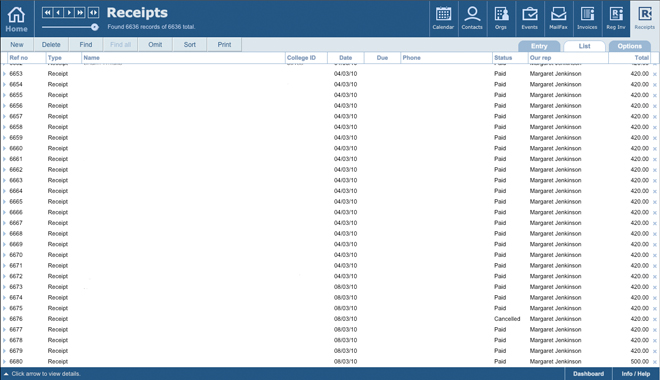The height and width of the screenshot is (380, 660).
Task: Delete receipt 6680 with its x icon
Action: 655,362
